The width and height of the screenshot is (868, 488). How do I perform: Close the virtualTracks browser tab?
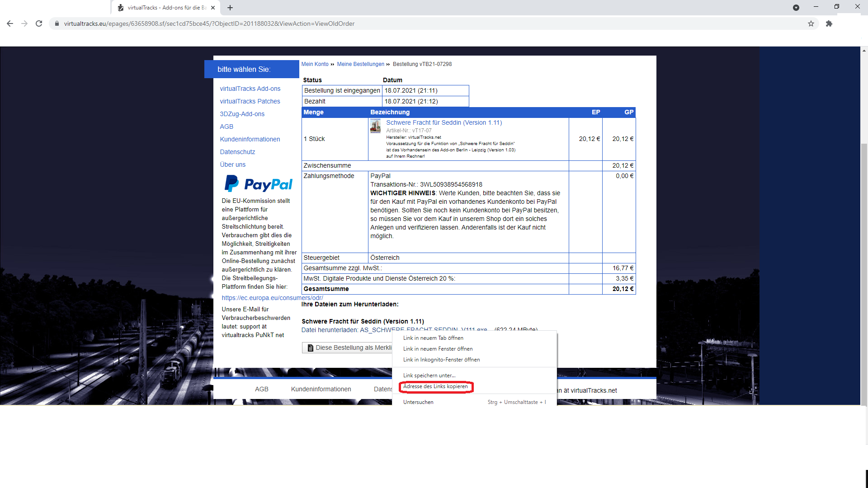tap(213, 8)
